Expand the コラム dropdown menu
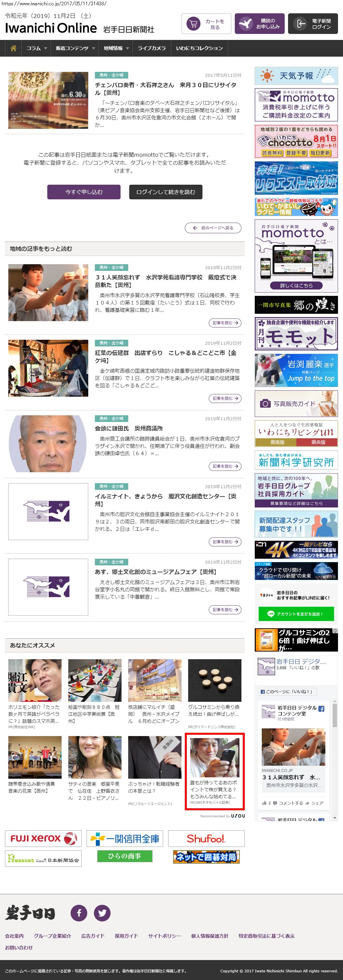 point(37,48)
